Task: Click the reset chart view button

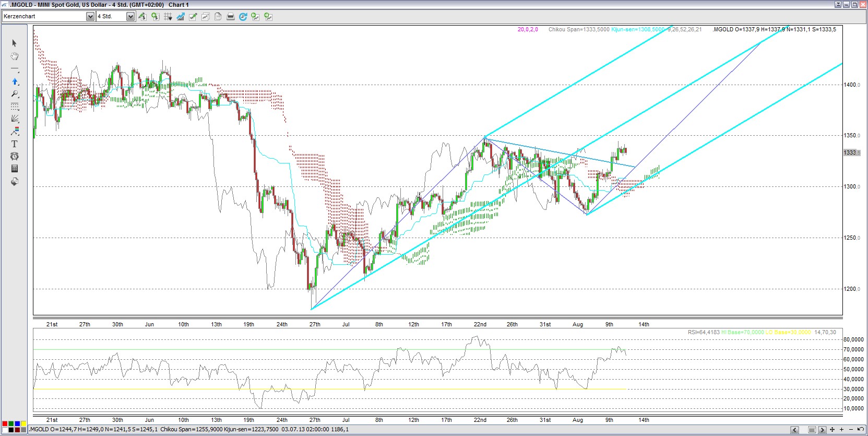Action: tap(860, 430)
